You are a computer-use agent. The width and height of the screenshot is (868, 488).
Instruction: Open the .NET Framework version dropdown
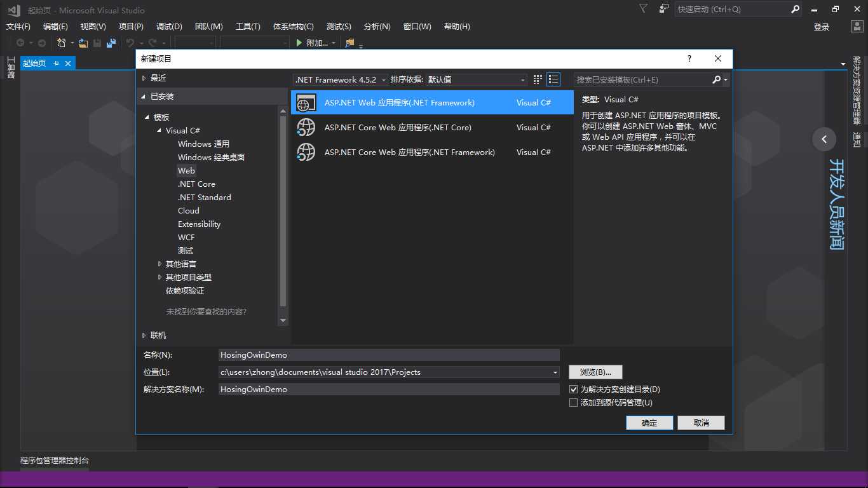341,79
